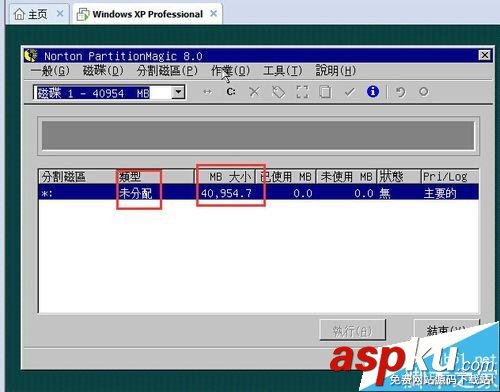Open the 說明(H) menu
This screenshot has width=500, height=392.
[336, 71]
